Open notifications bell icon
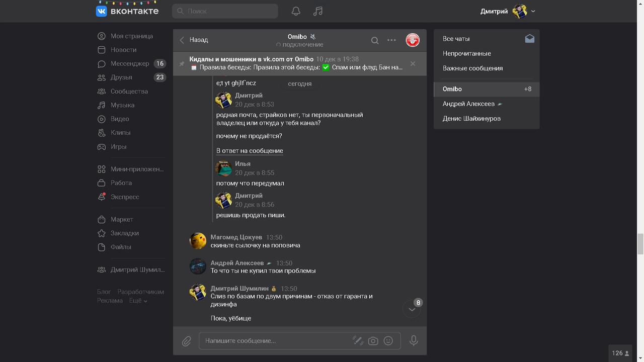This screenshot has width=644, height=362. tap(296, 11)
